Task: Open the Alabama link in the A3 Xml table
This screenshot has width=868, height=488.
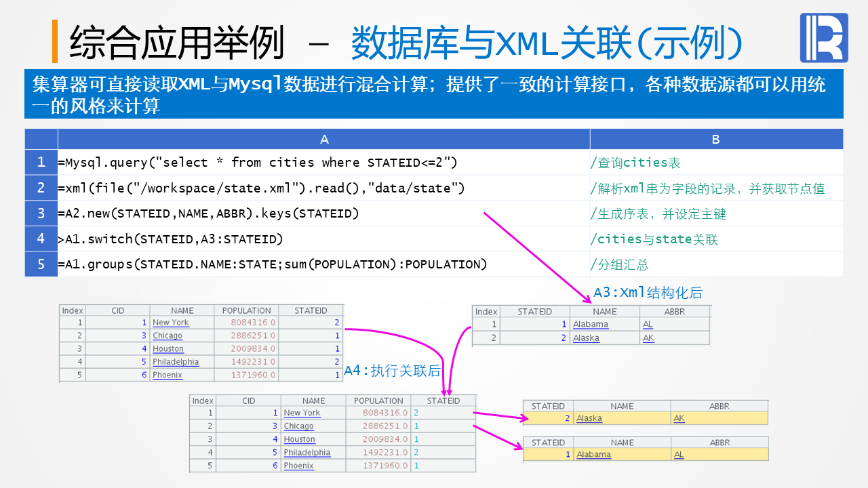Action: (x=591, y=325)
